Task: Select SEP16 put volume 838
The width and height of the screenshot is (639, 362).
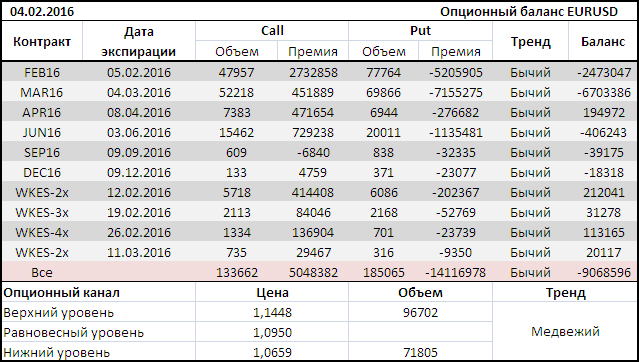Action: coord(383,152)
